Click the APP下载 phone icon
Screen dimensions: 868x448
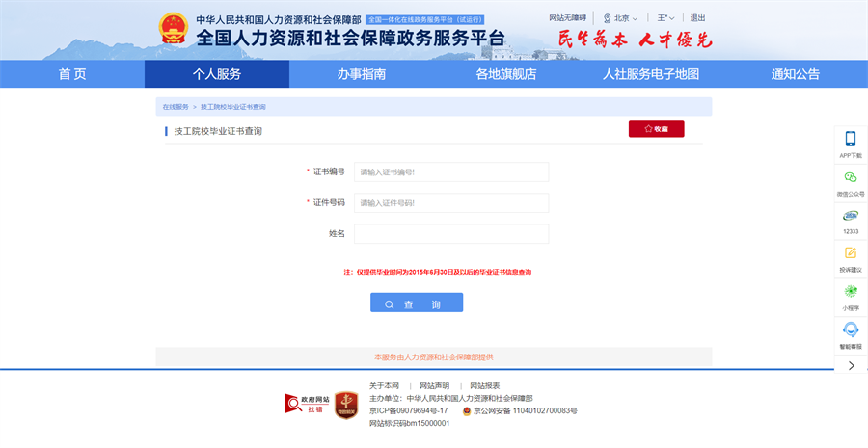pos(850,140)
